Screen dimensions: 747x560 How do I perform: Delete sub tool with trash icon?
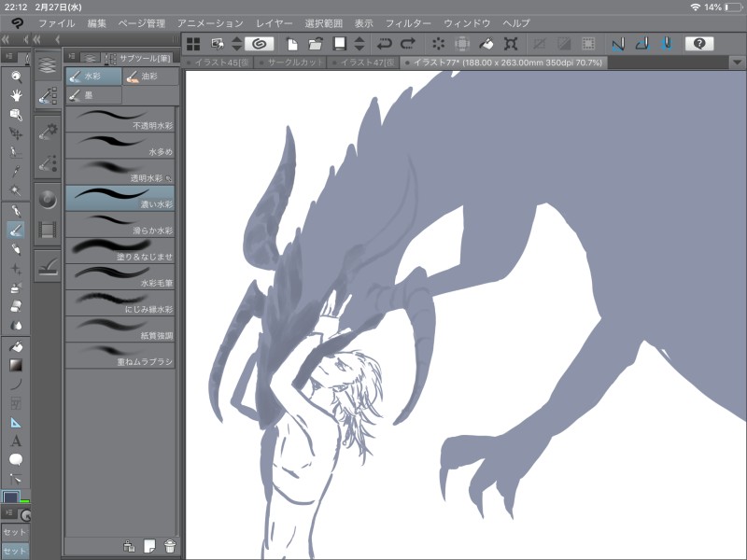coord(169,545)
